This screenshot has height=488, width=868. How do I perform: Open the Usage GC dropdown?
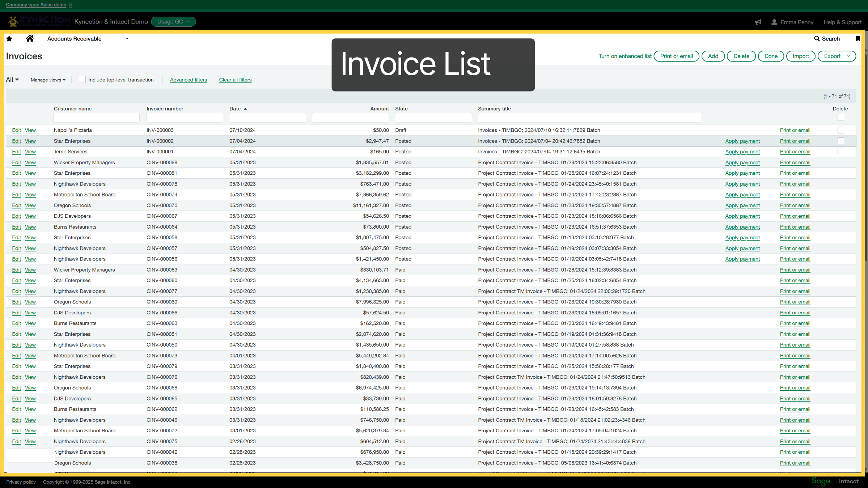174,22
